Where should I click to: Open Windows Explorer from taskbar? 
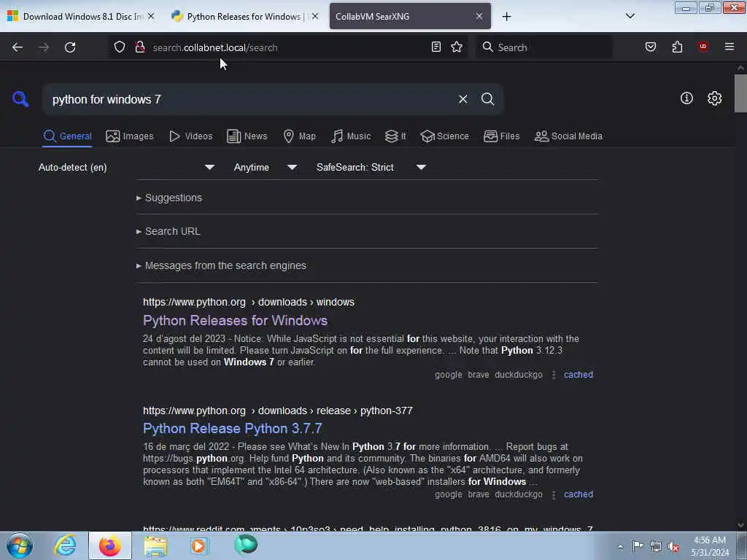(x=155, y=545)
